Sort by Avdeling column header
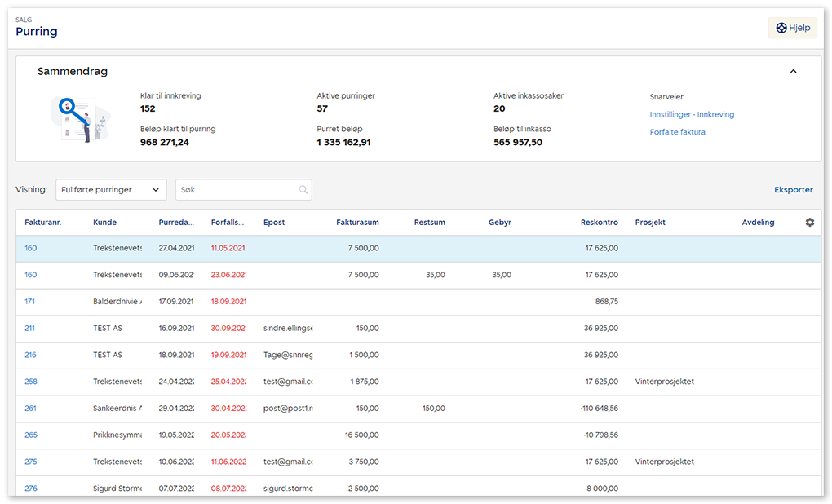 (758, 223)
